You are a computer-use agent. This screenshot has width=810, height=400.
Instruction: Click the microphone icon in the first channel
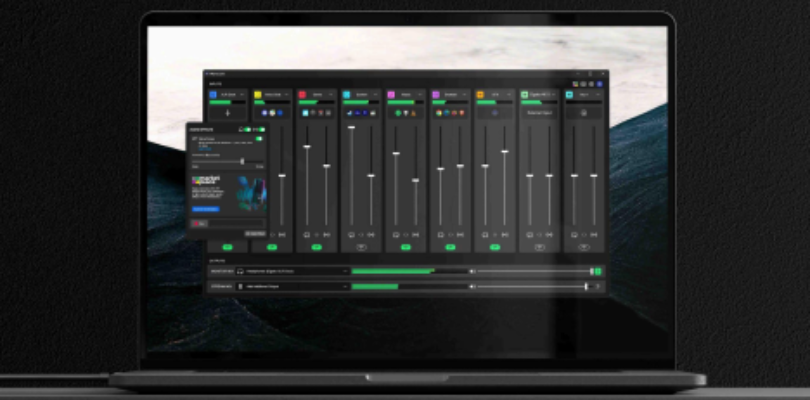point(227,113)
